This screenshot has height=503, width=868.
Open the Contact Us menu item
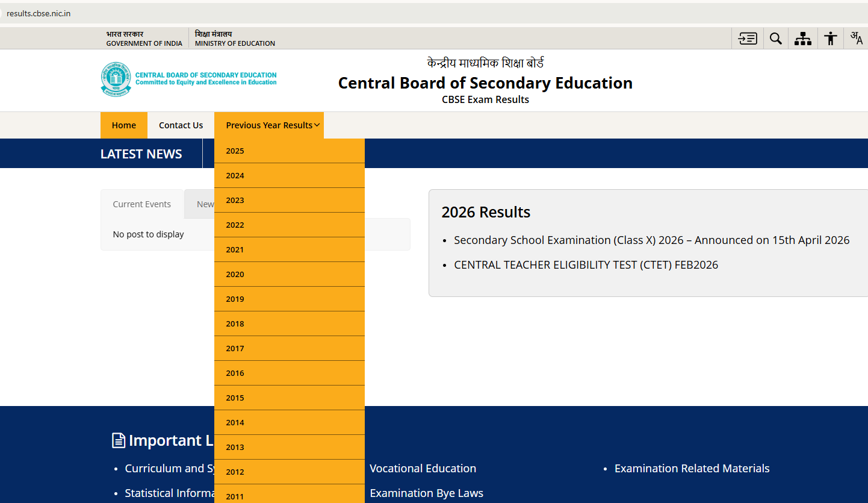[x=181, y=125]
